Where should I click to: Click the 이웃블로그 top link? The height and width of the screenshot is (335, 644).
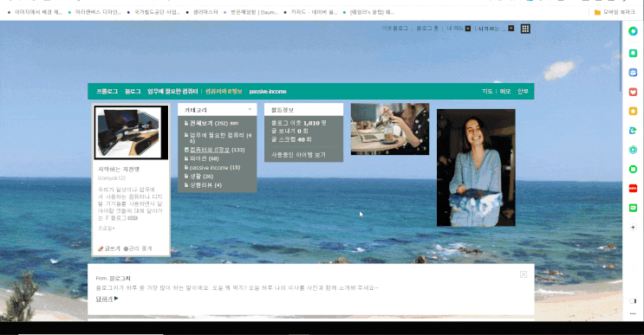[x=394, y=29]
